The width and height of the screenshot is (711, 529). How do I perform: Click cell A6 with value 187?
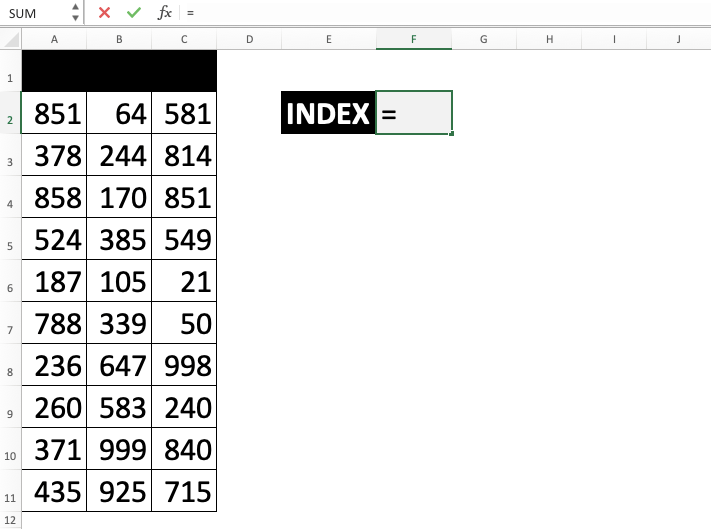coord(54,281)
